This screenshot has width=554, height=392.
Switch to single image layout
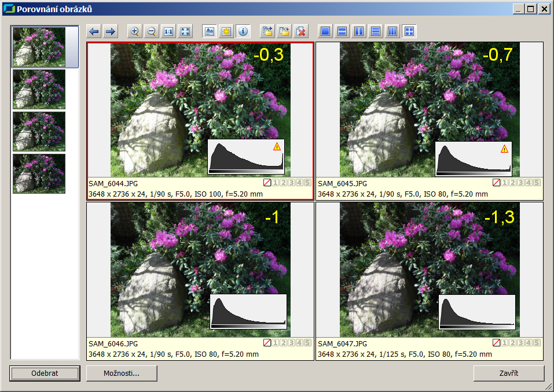click(x=325, y=31)
